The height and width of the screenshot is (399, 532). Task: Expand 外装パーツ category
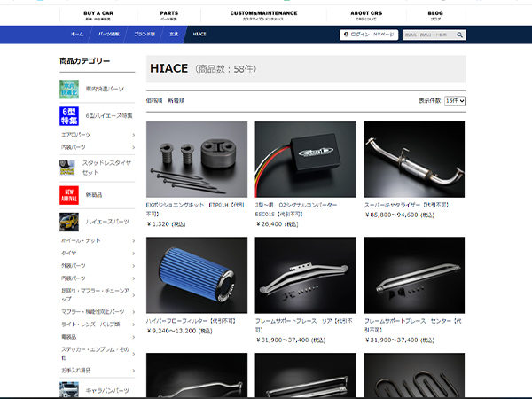[98, 266]
